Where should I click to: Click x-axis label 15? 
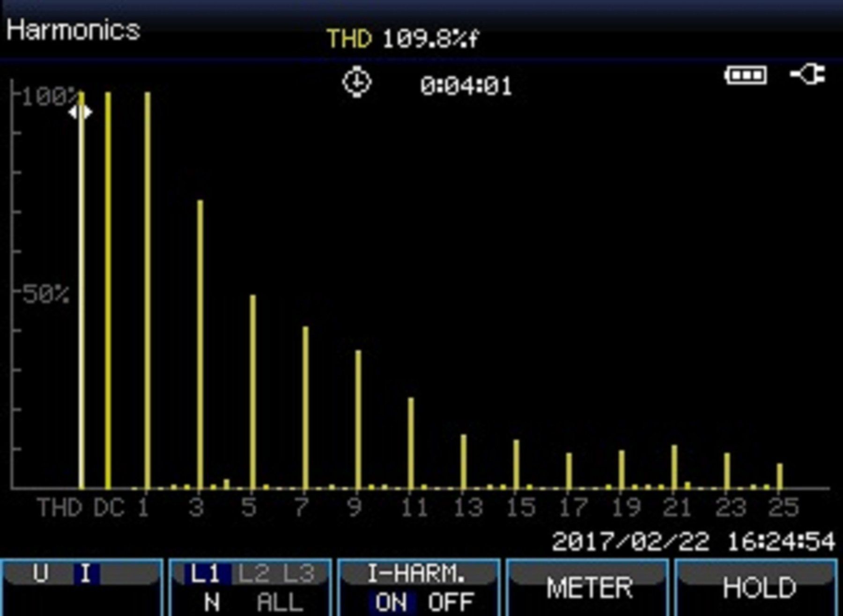(x=521, y=507)
